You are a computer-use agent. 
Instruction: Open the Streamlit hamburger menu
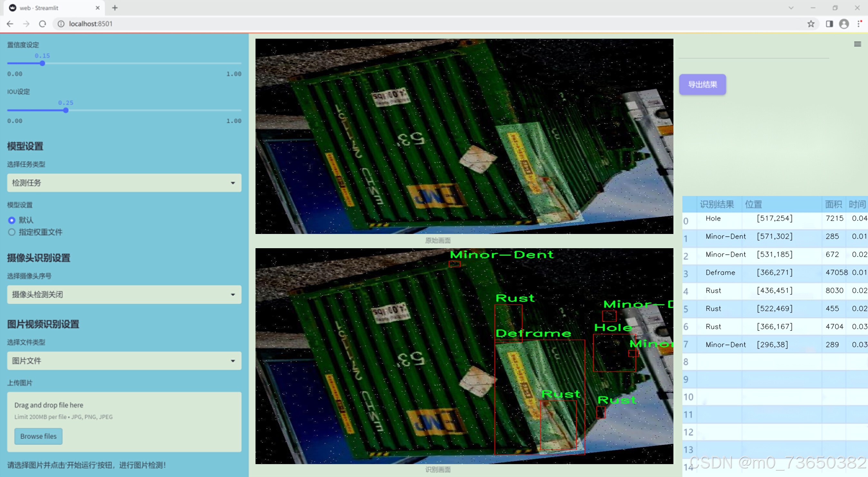point(857,44)
